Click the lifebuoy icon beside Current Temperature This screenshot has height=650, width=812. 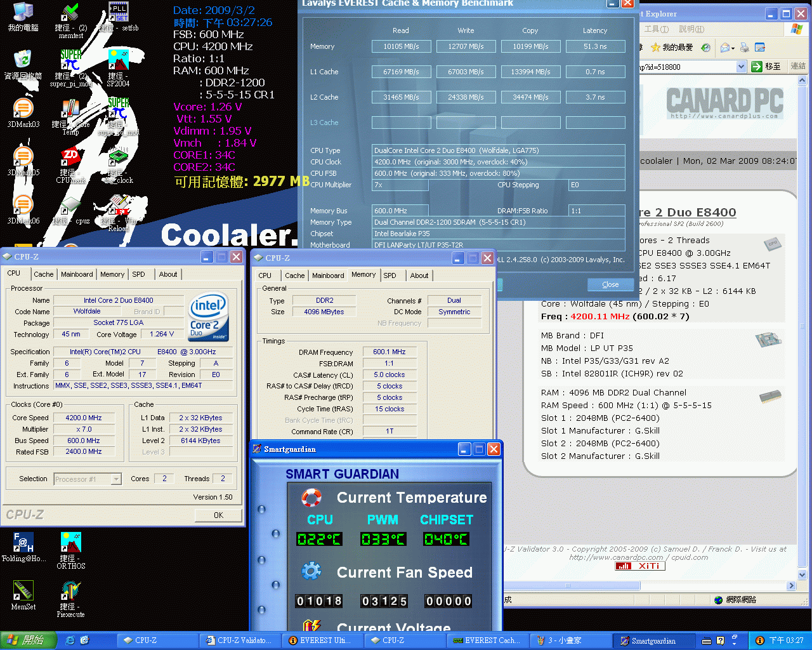coord(311,497)
